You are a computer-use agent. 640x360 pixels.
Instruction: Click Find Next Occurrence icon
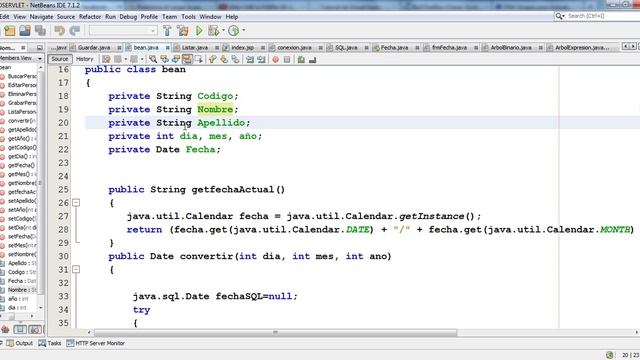[176, 60]
